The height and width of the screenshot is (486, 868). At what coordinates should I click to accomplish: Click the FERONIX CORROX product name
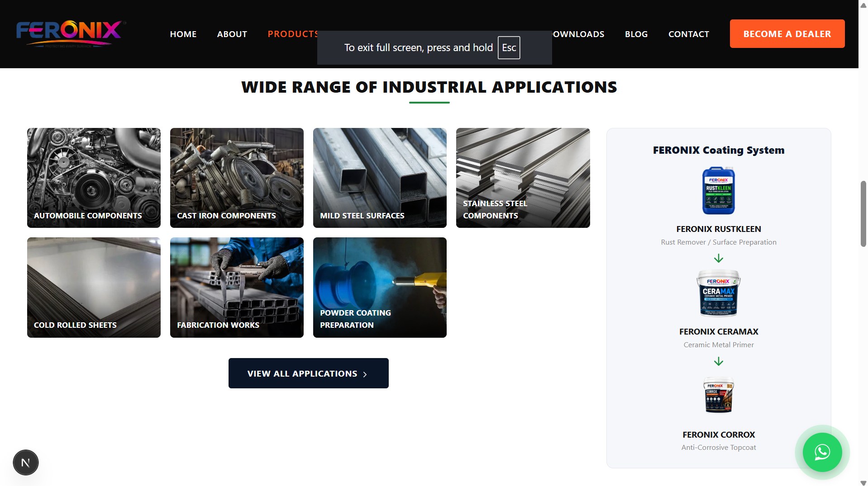tap(719, 435)
